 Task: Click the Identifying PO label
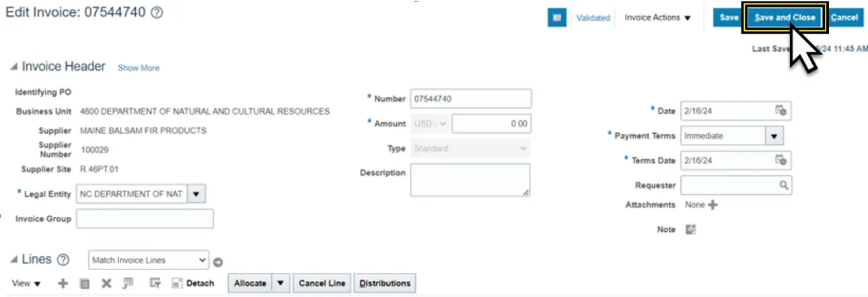point(43,92)
